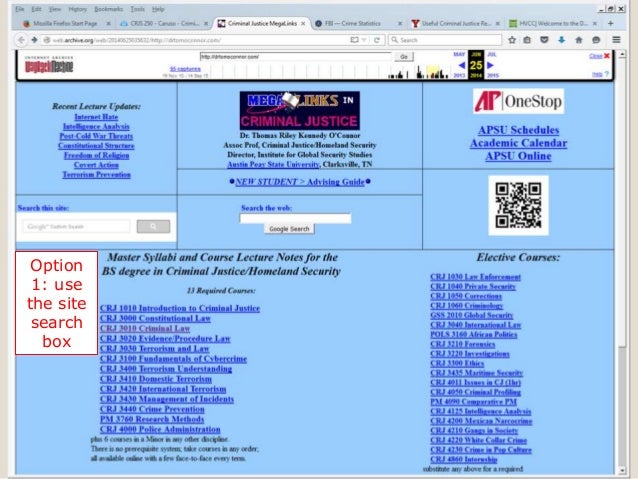Open the CRJ 3010 Criminal Law link
The image size is (638, 479).
(145, 328)
